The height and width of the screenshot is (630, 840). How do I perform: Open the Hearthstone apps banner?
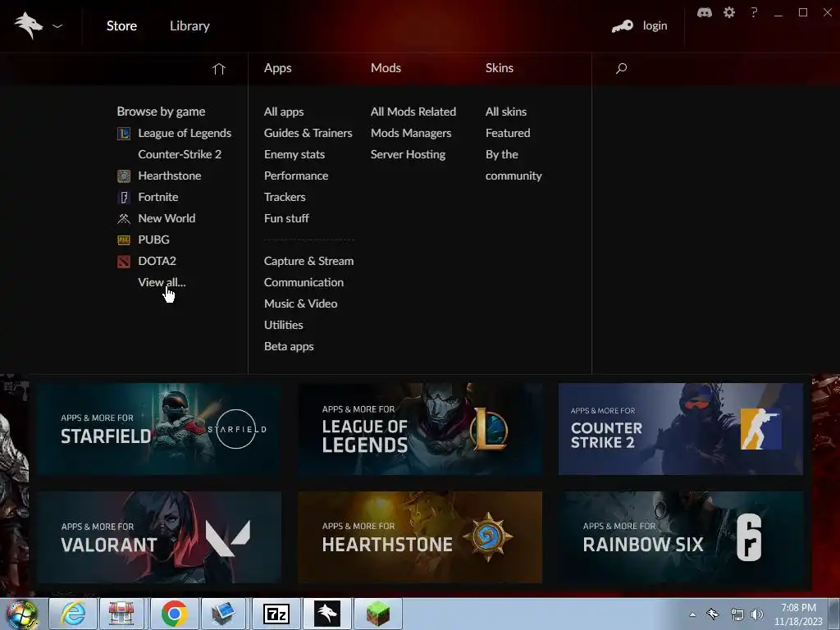420,536
